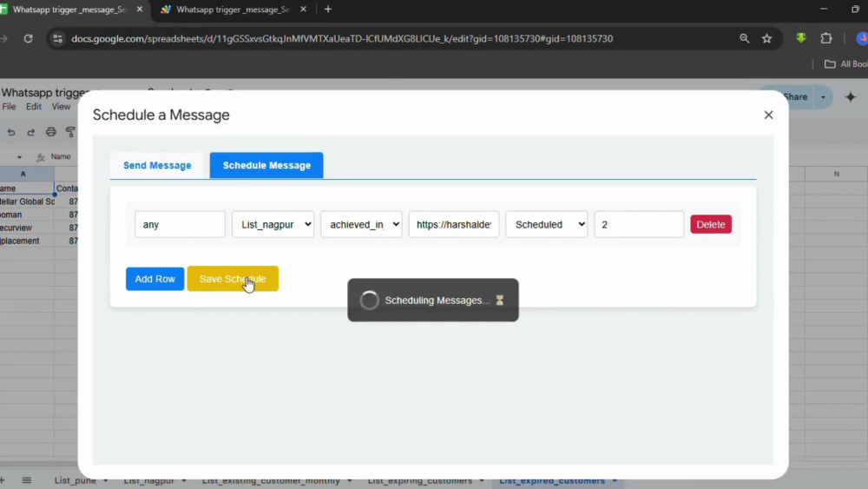Click the Share button in Sheets
Viewport: 868px width, 489px height.
(x=794, y=97)
